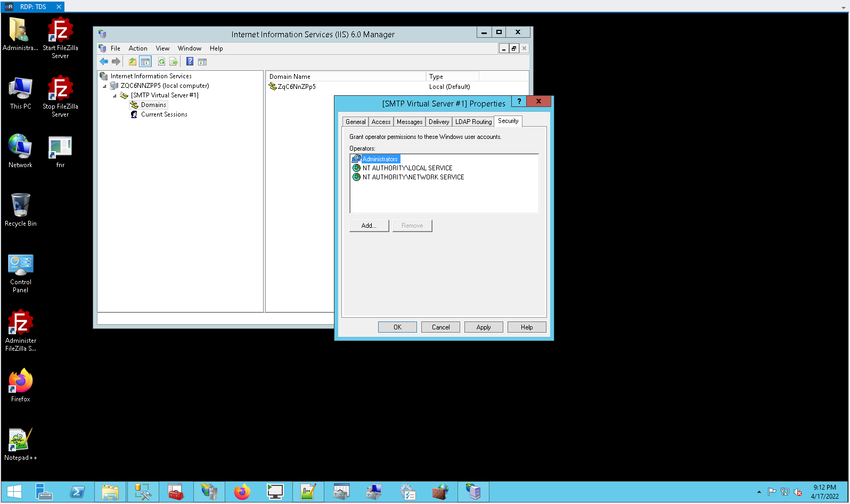
Task: Open the Help menu in IIS Manager
Action: pos(216,48)
